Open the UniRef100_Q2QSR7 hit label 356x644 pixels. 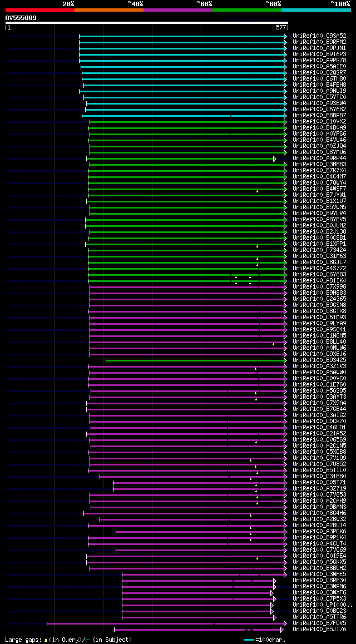(x=319, y=73)
